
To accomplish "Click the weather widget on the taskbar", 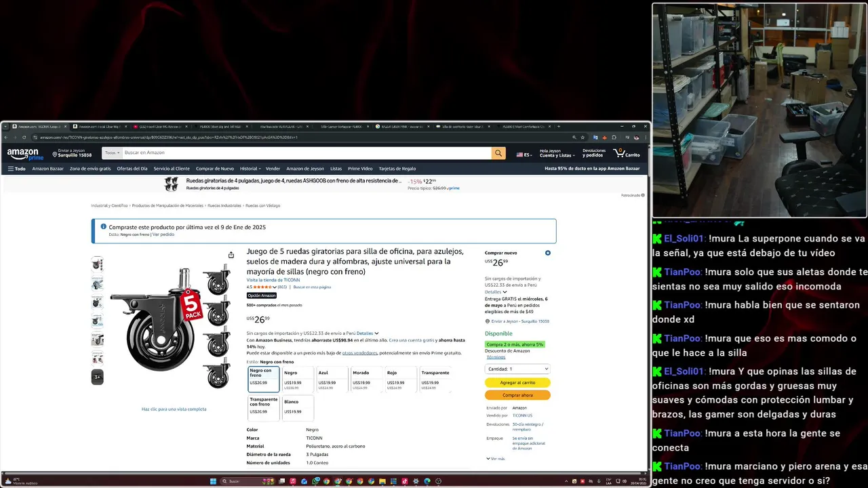I will pos(20,481).
